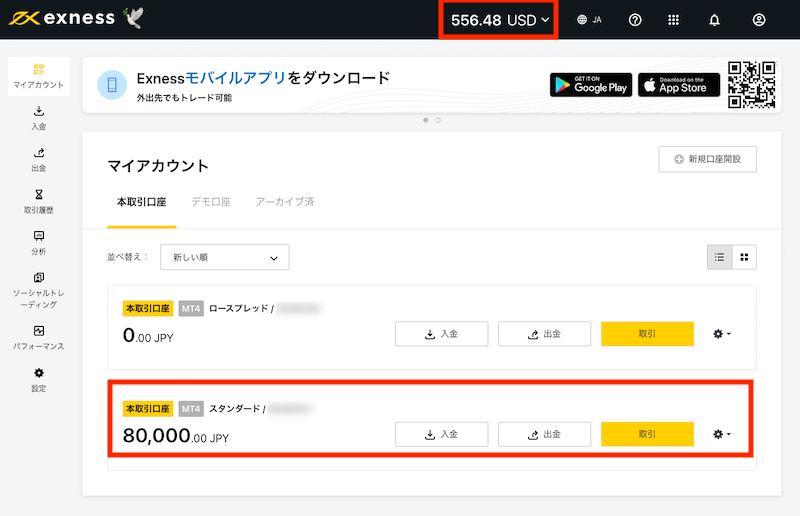Select first banner carousel dot
The width and height of the screenshot is (800, 516).
click(x=426, y=120)
